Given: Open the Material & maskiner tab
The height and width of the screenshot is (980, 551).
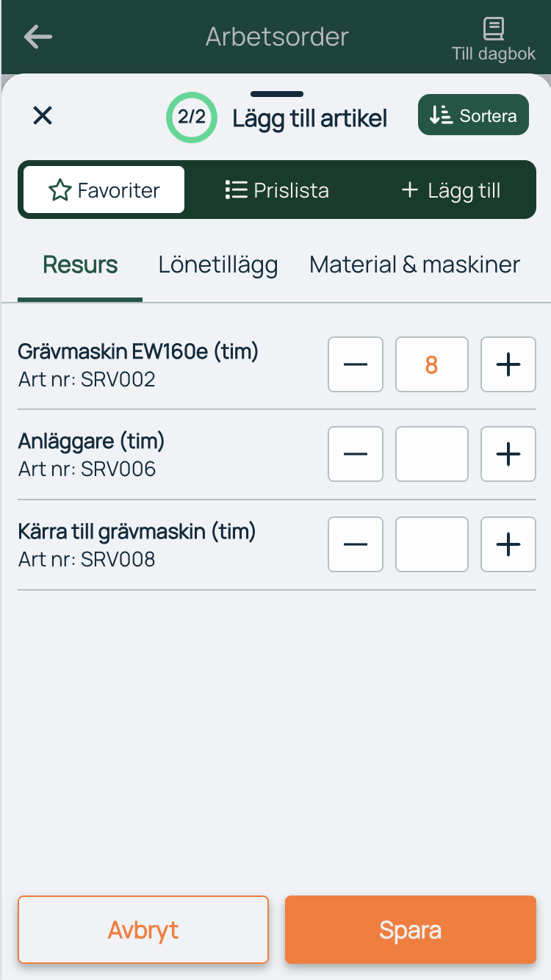Looking at the screenshot, I should pyautogui.click(x=415, y=264).
